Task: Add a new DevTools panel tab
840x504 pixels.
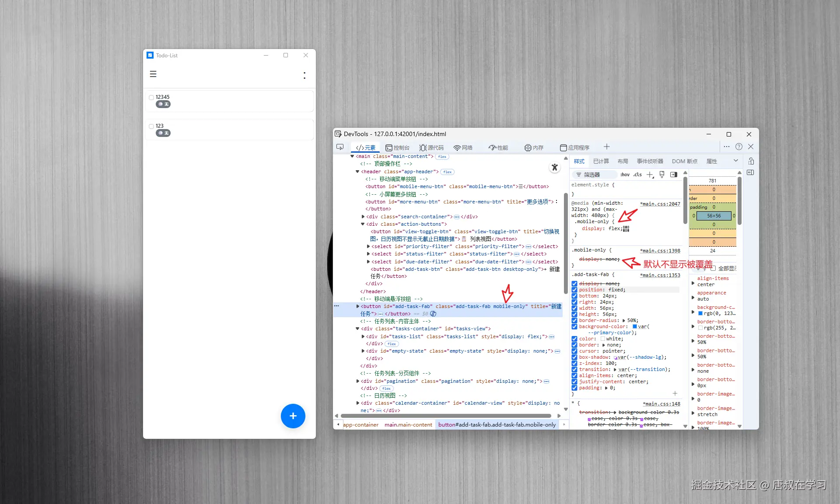Action: click(x=606, y=147)
